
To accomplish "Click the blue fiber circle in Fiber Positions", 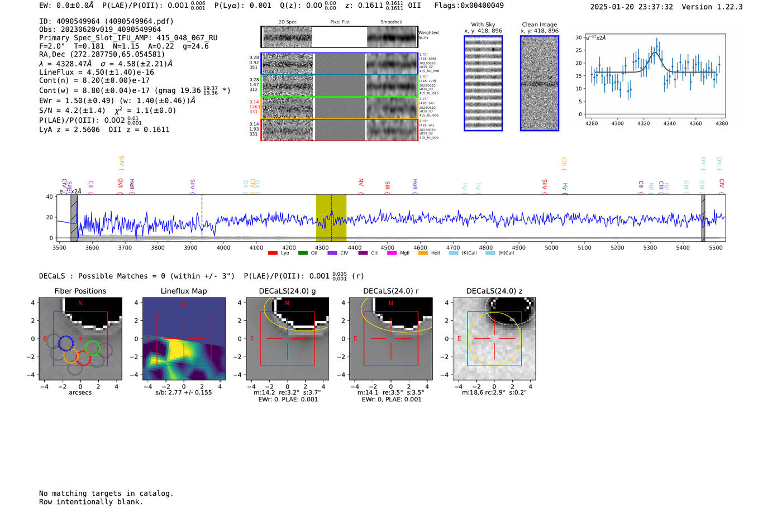I will (65, 343).
